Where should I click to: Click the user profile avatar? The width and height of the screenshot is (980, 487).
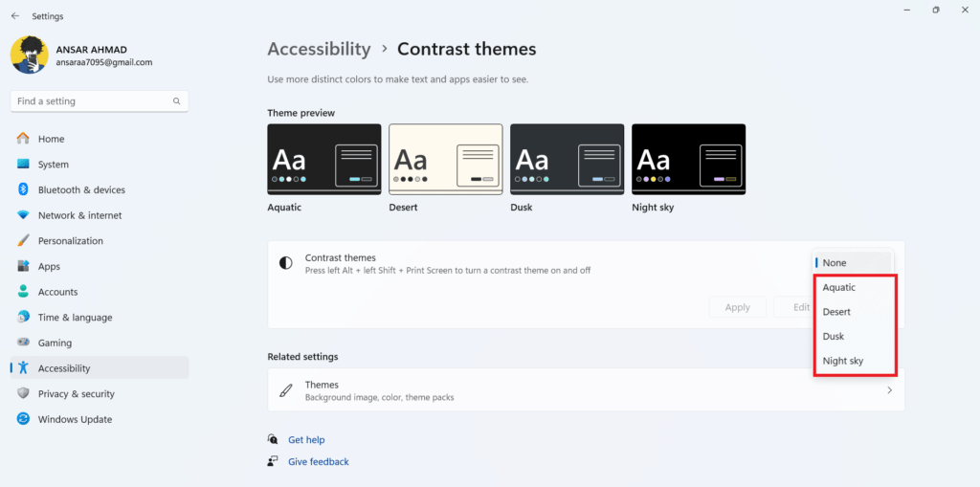[x=29, y=55]
